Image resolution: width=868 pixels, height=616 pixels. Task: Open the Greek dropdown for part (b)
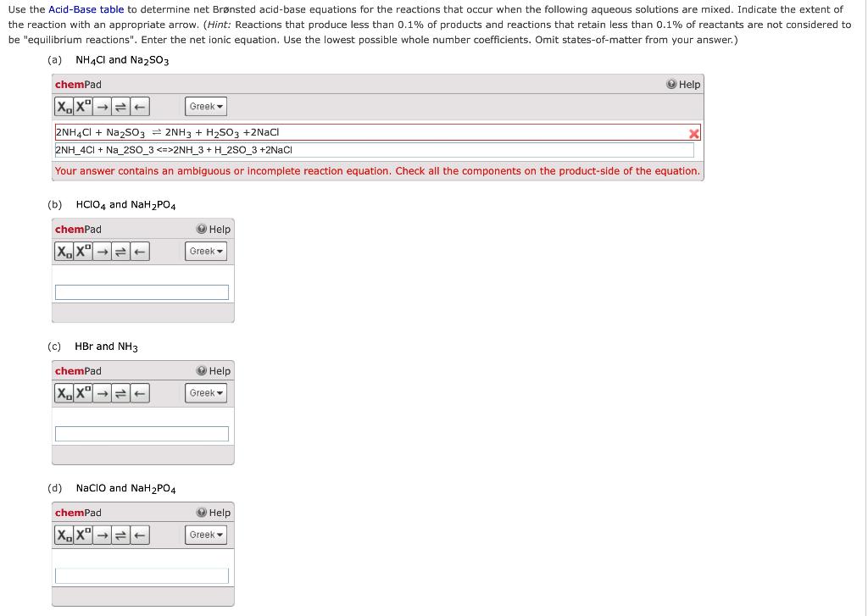(205, 251)
